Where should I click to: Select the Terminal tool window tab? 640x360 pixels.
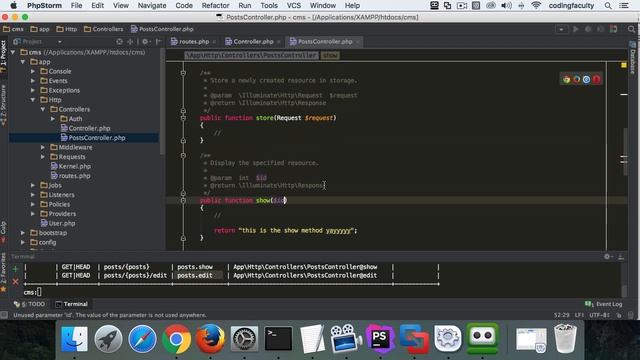click(x=71, y=304)
